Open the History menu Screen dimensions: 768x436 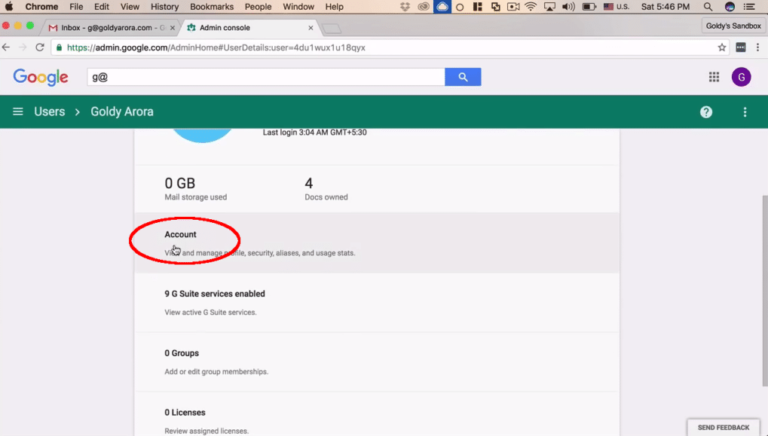[165, 7]
